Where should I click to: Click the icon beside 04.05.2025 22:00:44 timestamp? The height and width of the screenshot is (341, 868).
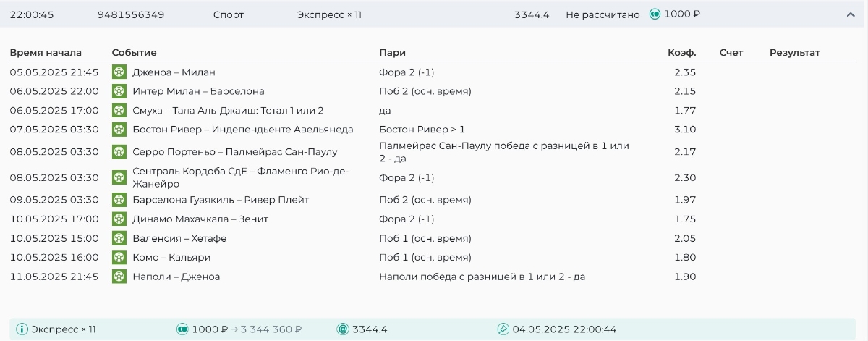coord(503,329)
